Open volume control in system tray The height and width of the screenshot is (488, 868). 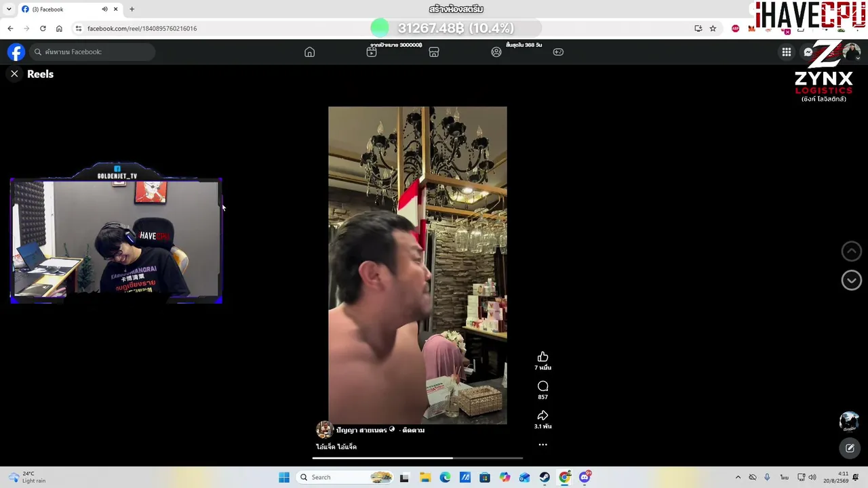coord(812,477)
